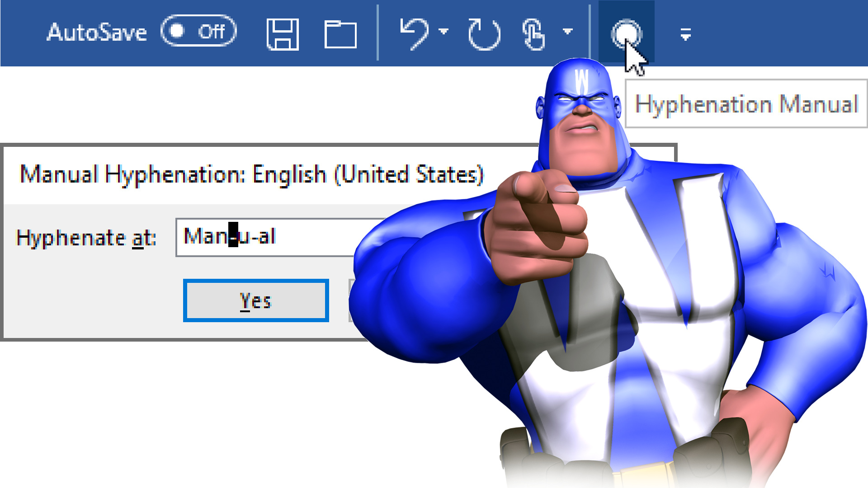Toggle the AutoSave switch
The width and height of the screenshot is (868, 488).
pos(198,31)
